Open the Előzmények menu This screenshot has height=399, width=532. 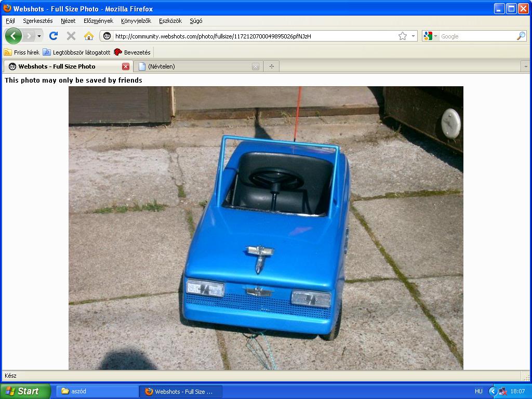click(x=98, y=21)
